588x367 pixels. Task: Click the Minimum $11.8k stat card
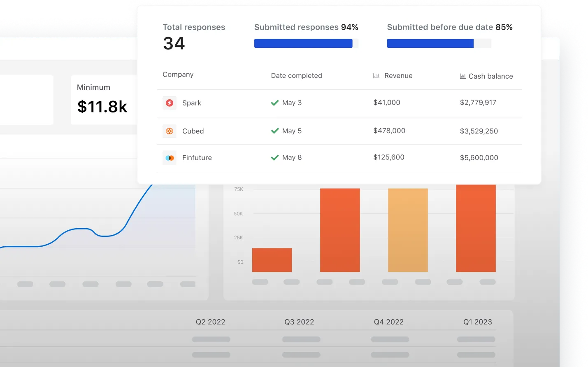(x=104, y=100)
